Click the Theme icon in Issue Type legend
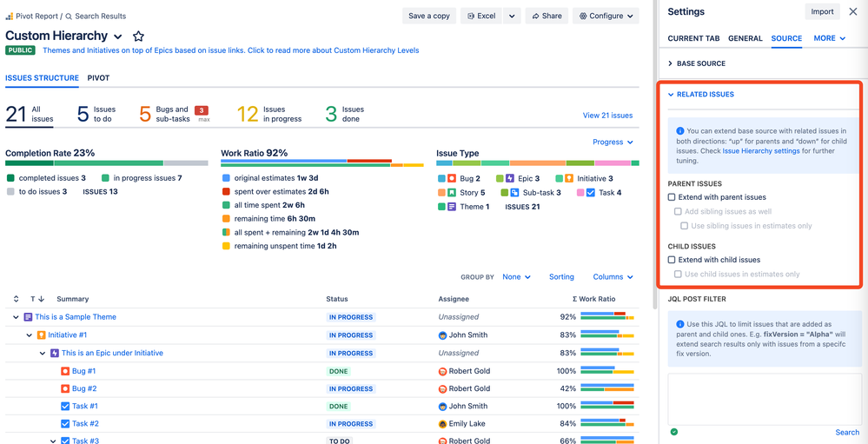This screenshot has height=444, width=868. (452, 207)
